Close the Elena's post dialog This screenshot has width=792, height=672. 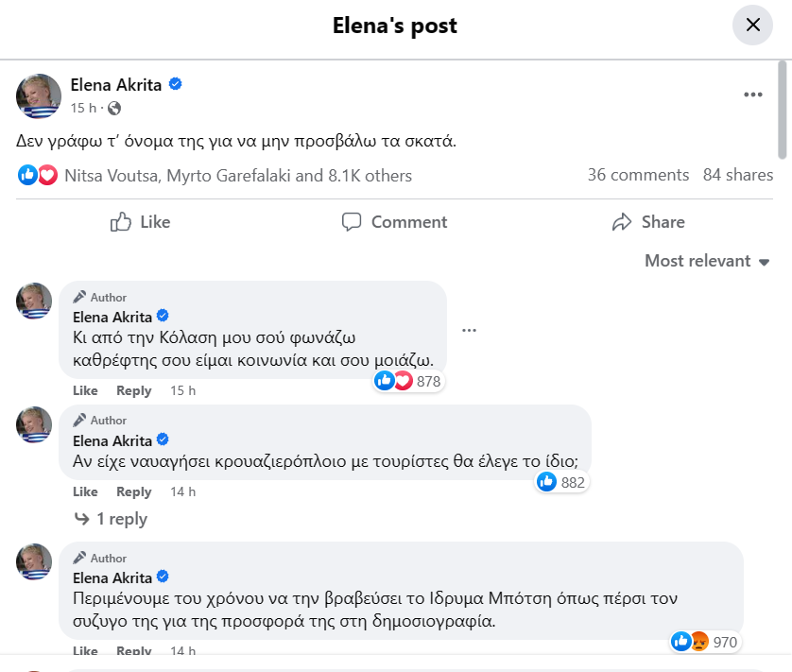click(x=752, y=26)
